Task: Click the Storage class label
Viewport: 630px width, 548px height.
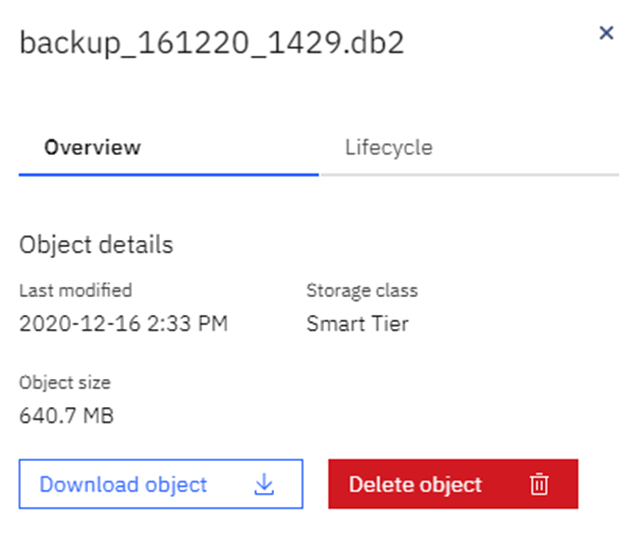Action: coord(362,291)
